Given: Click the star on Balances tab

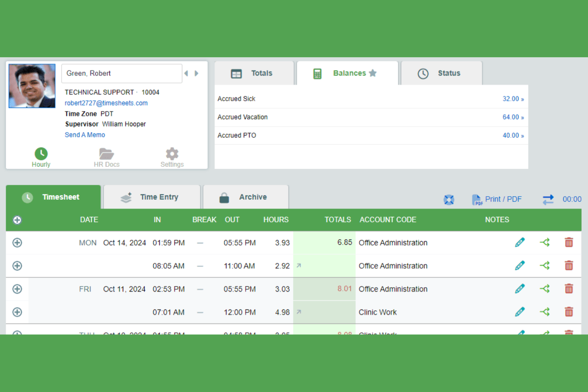Looking at the screenshot, I should (373, 73).
